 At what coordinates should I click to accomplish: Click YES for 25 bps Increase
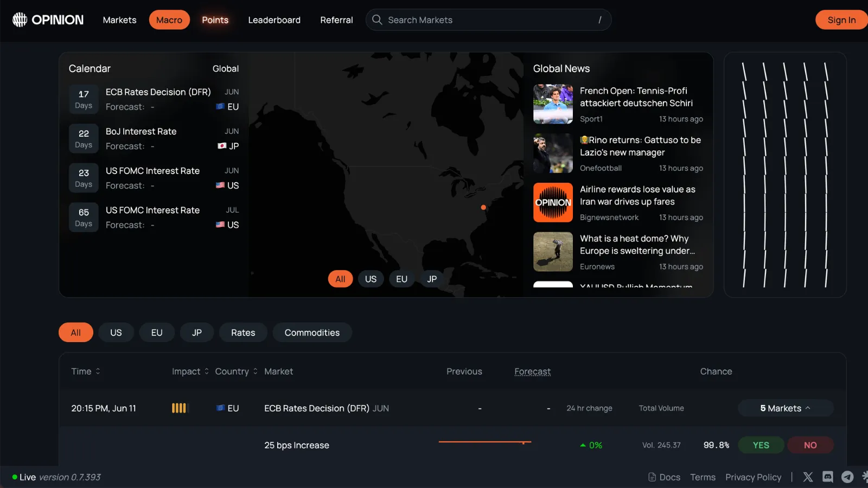pyautogui.click(x=761, y=445)
